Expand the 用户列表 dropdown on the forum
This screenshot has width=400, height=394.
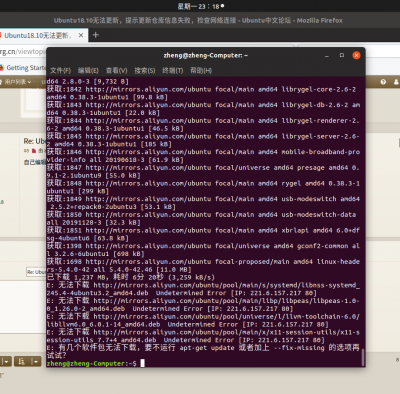point(18,82)
